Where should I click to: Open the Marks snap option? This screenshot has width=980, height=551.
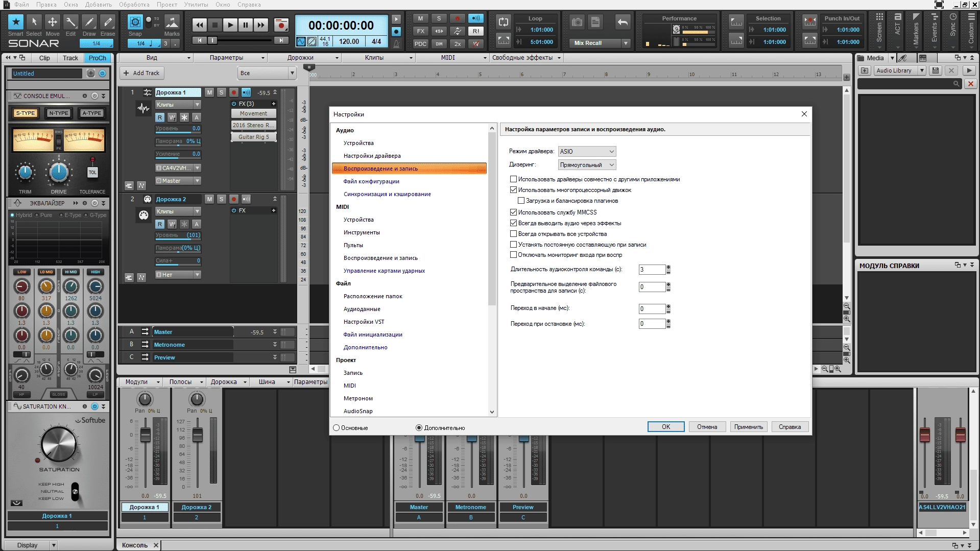click(x=172, y=22)
